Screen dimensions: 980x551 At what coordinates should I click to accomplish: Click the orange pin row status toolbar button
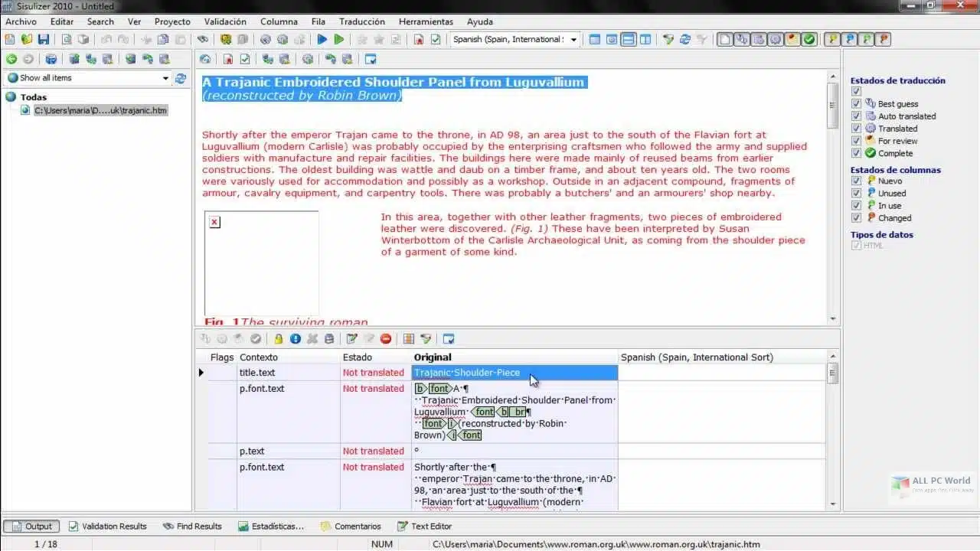[x=884, y=39]
